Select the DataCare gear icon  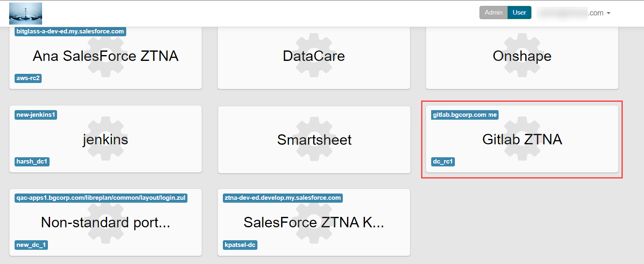pyautogui.click(x=314, y=54)
